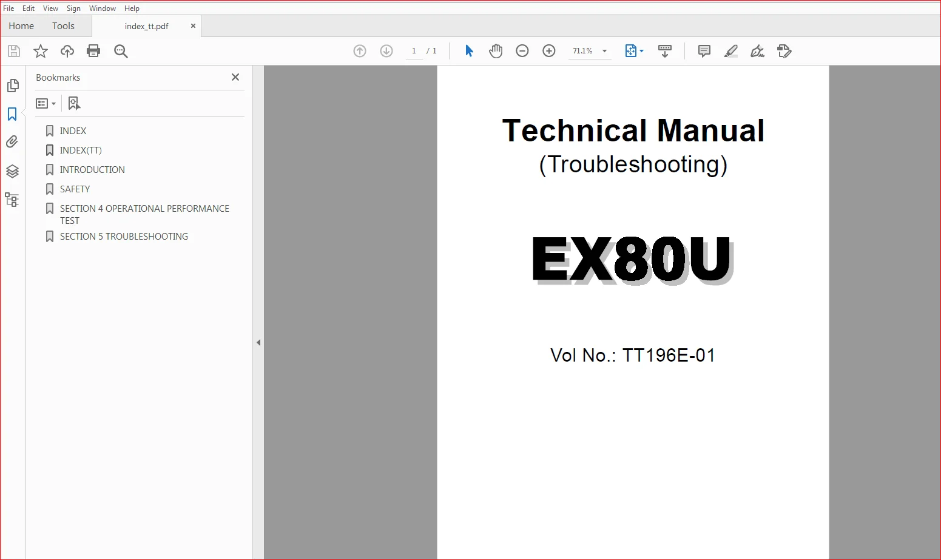Open the File menu

pyautogui.click(x=8, y=8)
